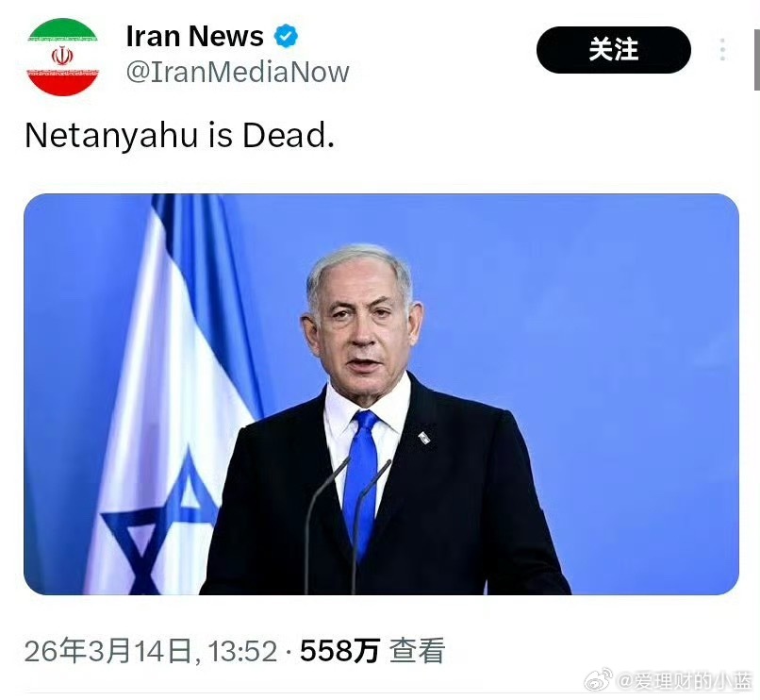
Task: Open the Iran News display name
Action: tap(194, 36)
